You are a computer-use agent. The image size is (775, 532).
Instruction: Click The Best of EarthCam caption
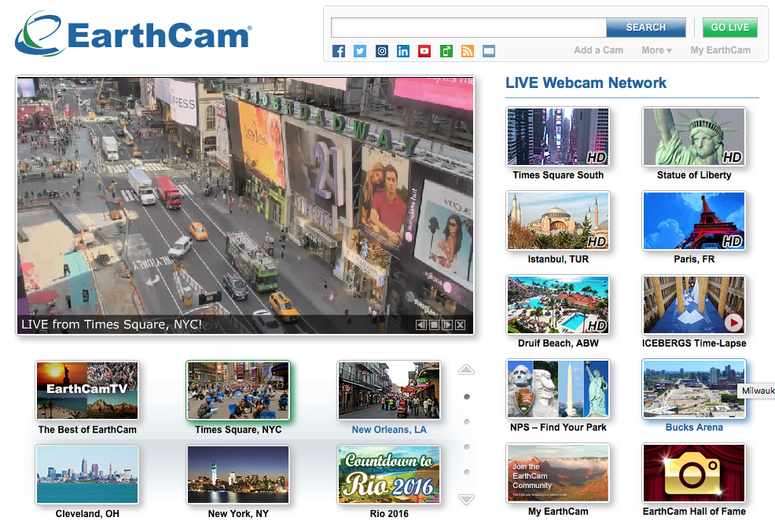coord(87,430)
